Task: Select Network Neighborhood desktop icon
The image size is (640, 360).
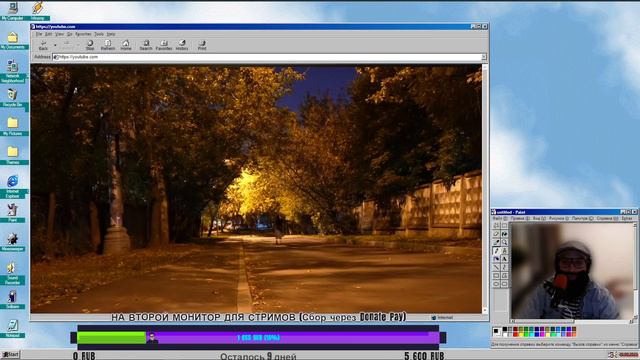Action: 13,71
